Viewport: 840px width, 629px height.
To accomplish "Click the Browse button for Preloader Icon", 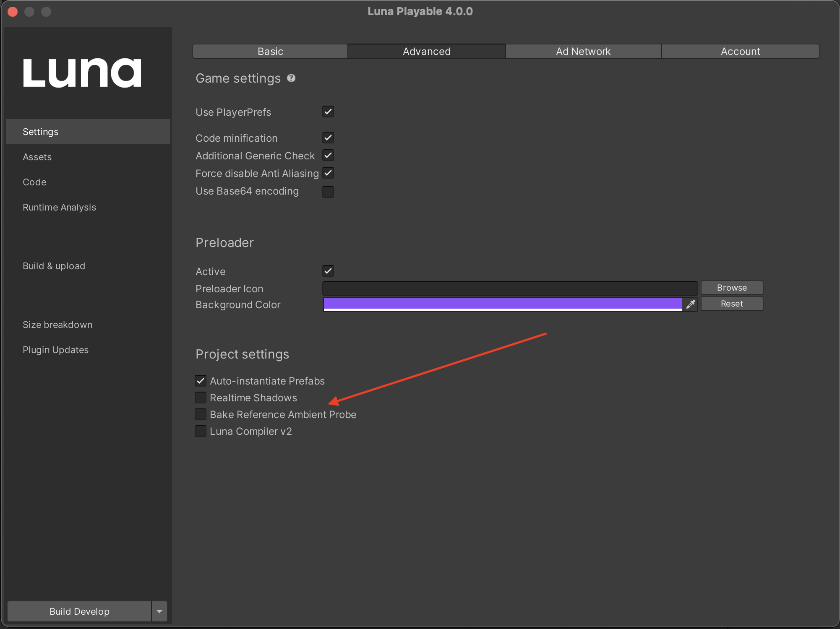I will 732,287.
